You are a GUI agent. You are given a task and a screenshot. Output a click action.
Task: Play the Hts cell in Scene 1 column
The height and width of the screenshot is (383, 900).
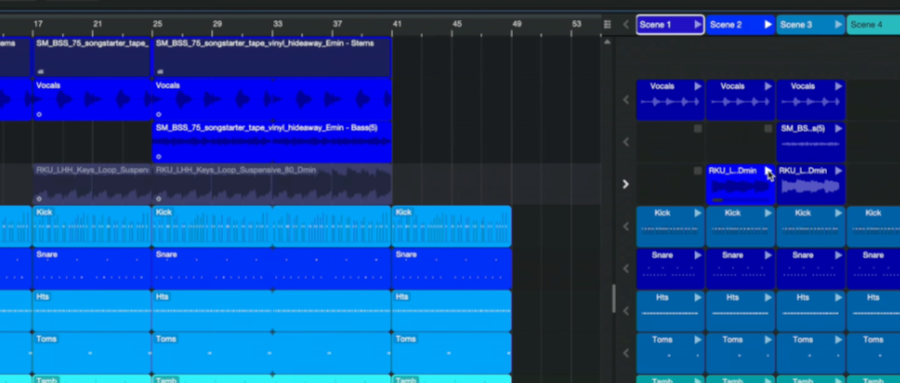(697, 297)
